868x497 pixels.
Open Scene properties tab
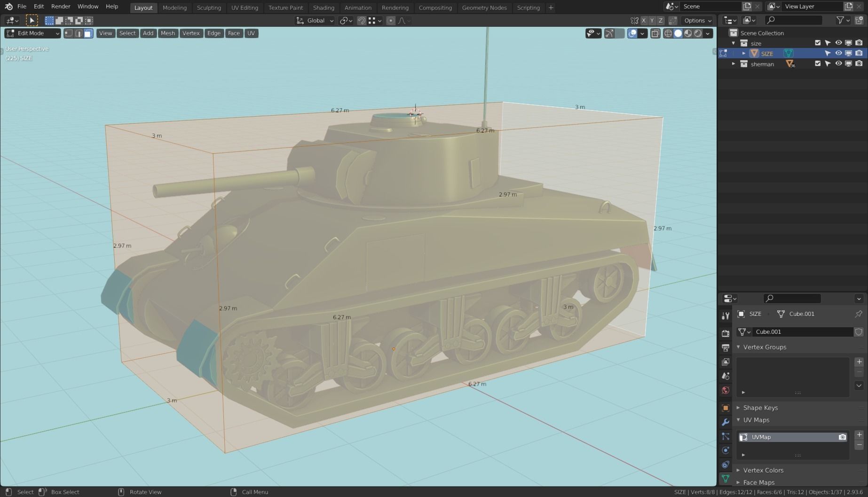coord(726,376)
